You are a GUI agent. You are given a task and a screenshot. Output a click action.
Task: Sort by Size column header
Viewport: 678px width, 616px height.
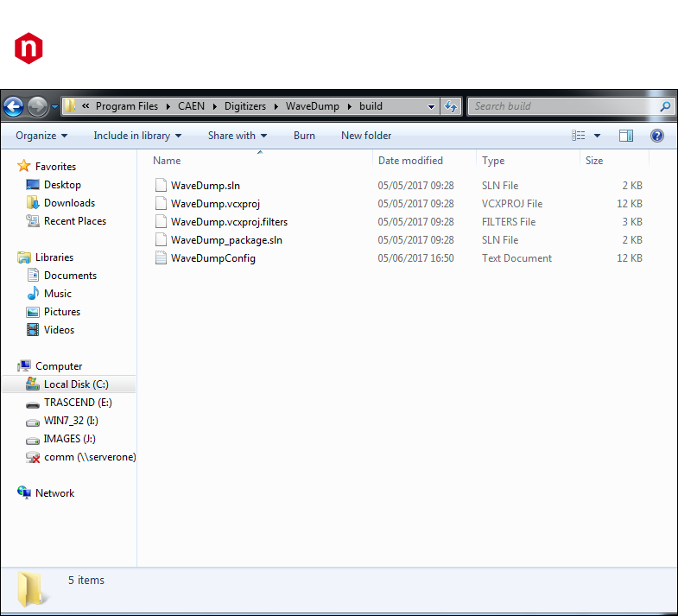[594, 161]
